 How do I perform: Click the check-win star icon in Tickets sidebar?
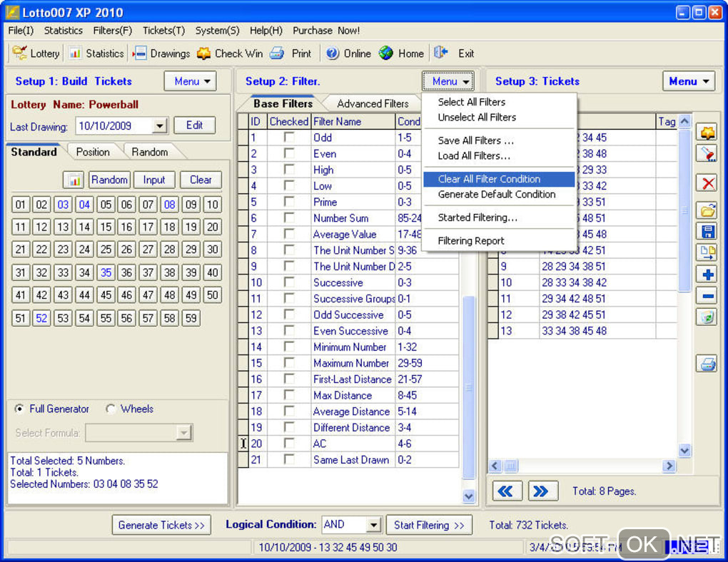(707, 133)
